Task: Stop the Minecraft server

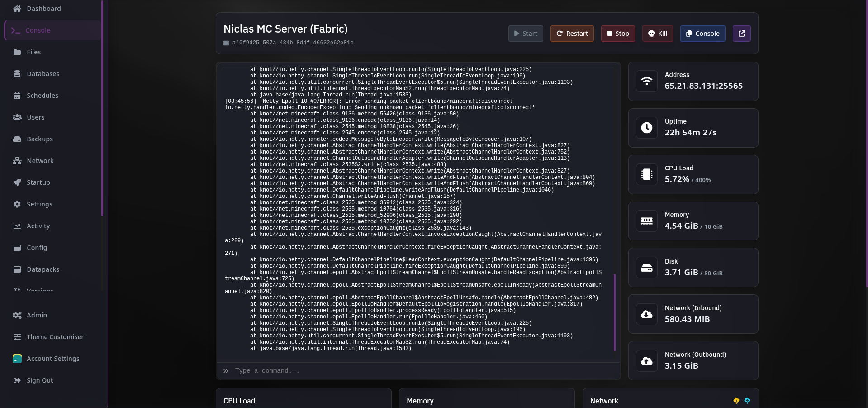Action: click(617, 34)
